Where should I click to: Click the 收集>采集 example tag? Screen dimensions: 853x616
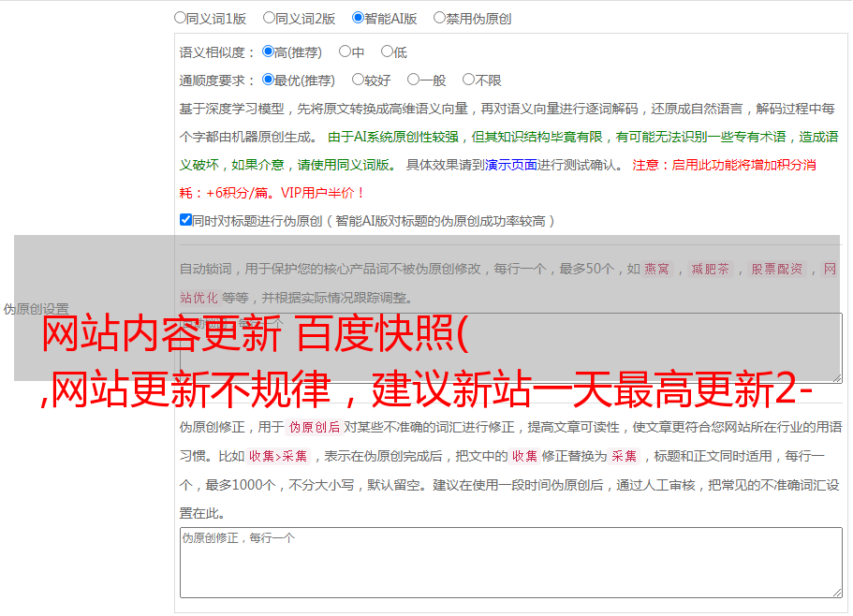click(279, 457)
